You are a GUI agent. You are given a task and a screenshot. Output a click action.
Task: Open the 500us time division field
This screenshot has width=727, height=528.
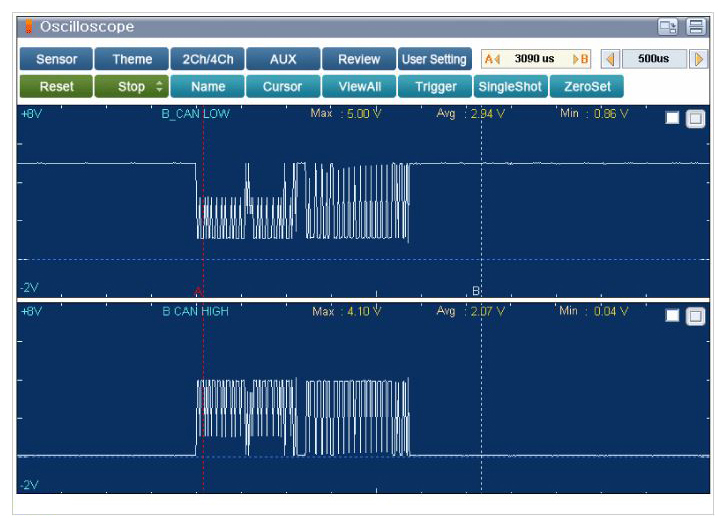(x=653, y=59)
